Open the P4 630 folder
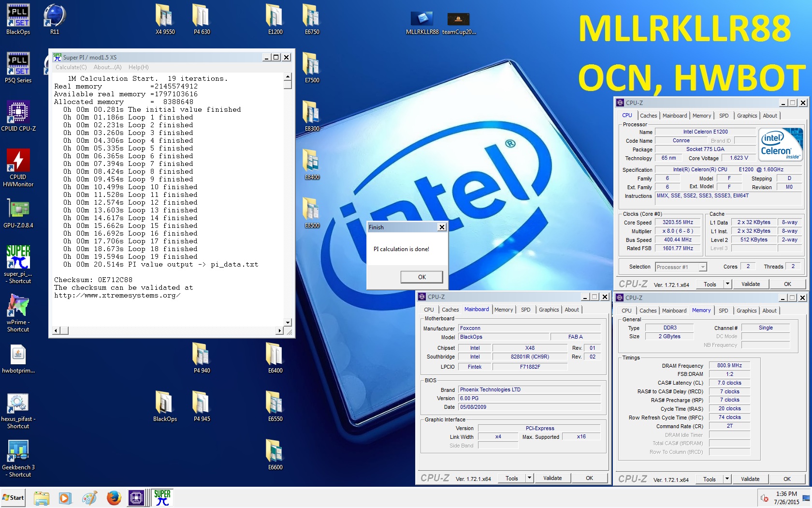 click(x=202, y=19)
